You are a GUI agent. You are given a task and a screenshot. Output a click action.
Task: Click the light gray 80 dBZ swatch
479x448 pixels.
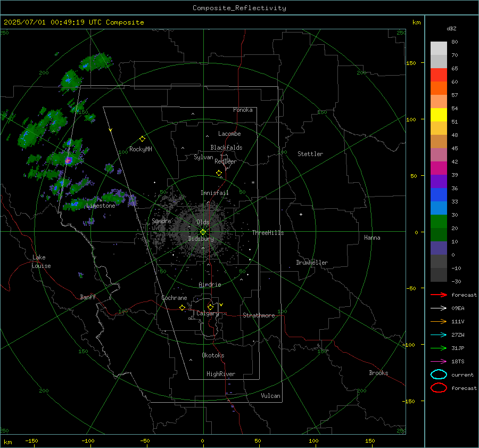tap(439, 48)
